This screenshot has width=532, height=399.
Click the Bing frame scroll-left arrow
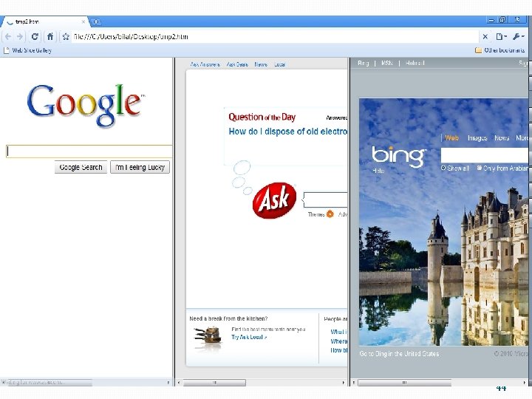click(x=354, y=383)
